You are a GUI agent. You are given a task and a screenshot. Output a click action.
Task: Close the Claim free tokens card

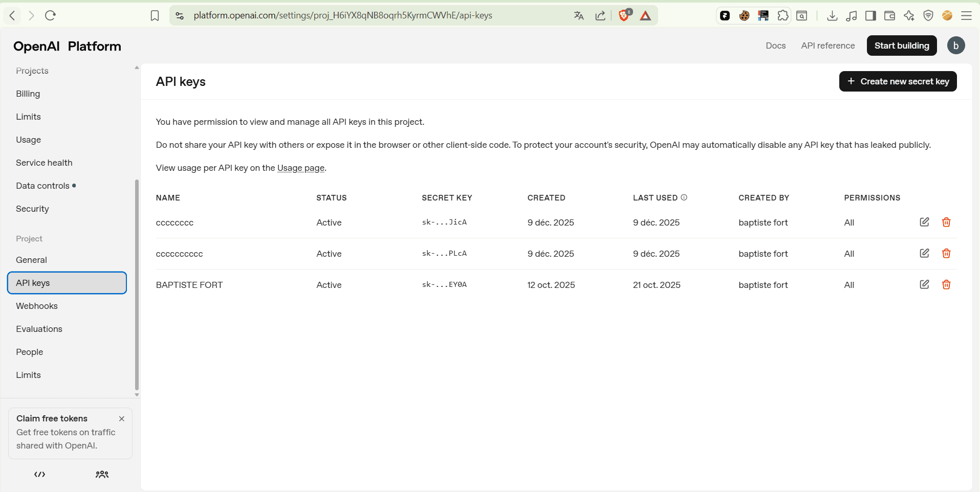point(122,418)
